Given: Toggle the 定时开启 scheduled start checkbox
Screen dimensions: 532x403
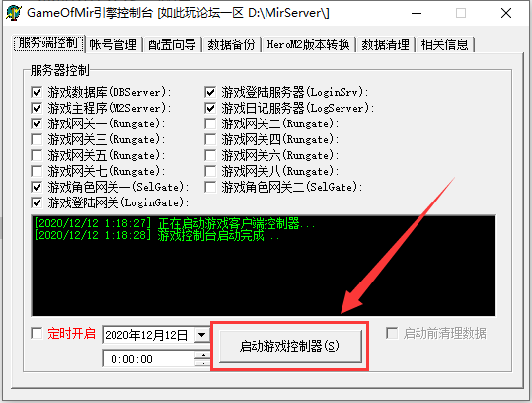Looking at the screenshot, I should pos(37,333).
